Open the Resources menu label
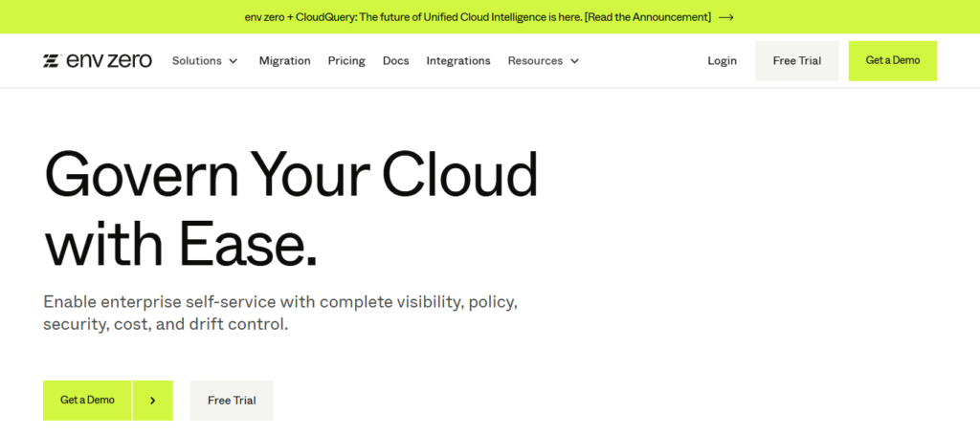980x435 pixels. pos(535,61)
